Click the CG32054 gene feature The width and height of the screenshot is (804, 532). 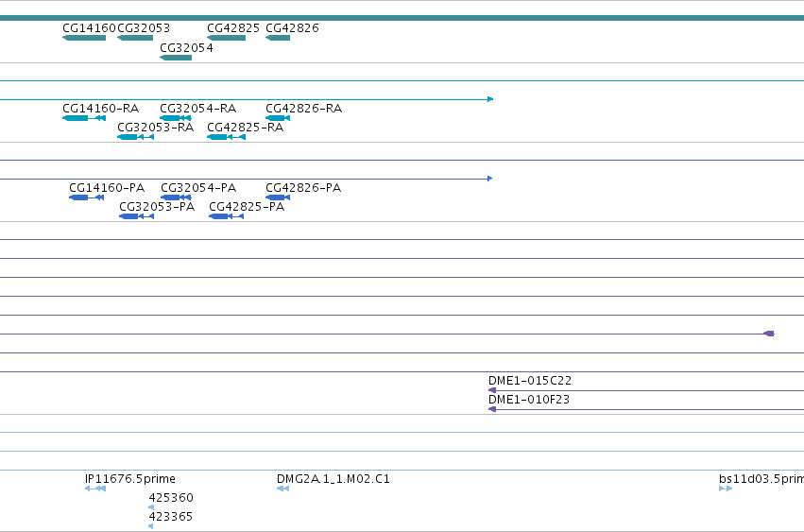[x=176, y=58]
